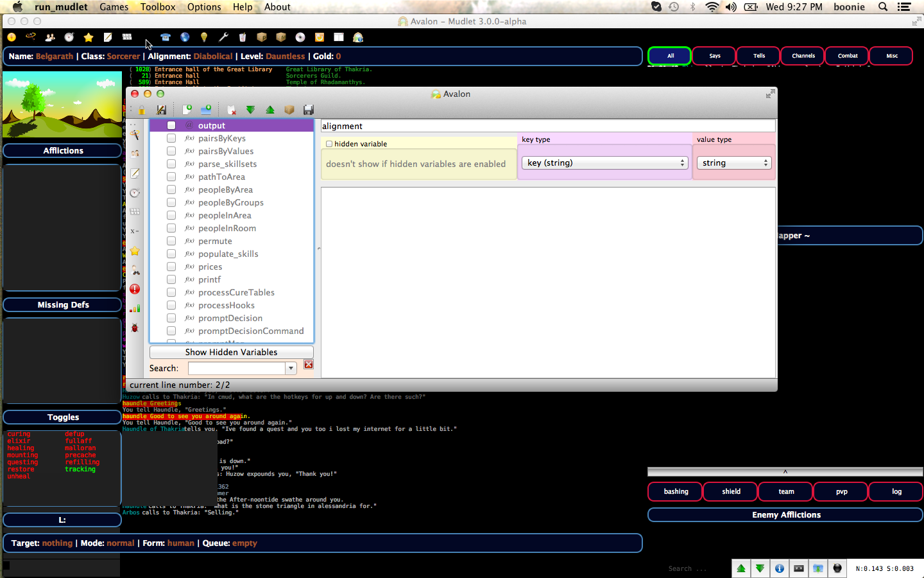The width and height of the screenshot is (924, 578).
Task: Add new item with green plus page icon
Action: coord(187,110)
